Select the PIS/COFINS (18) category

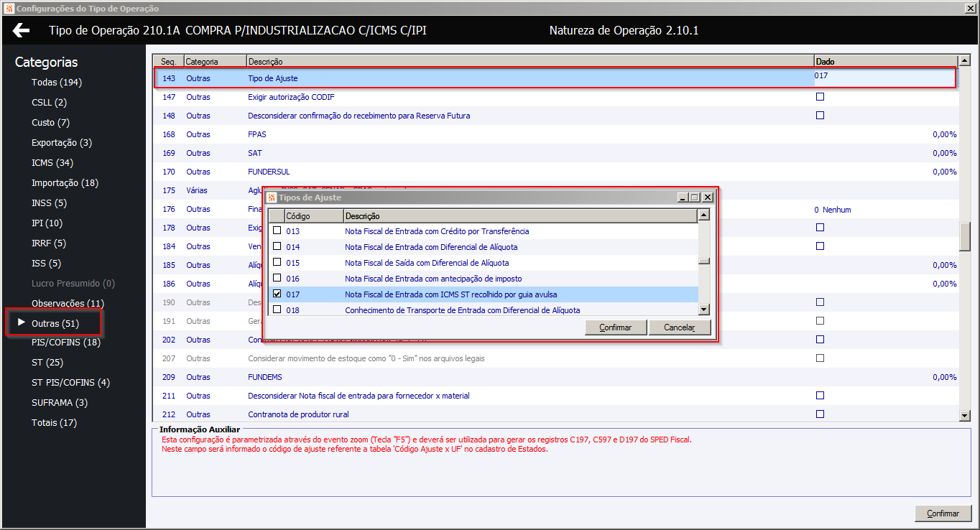pyautogui.click(x=66, y=343)
